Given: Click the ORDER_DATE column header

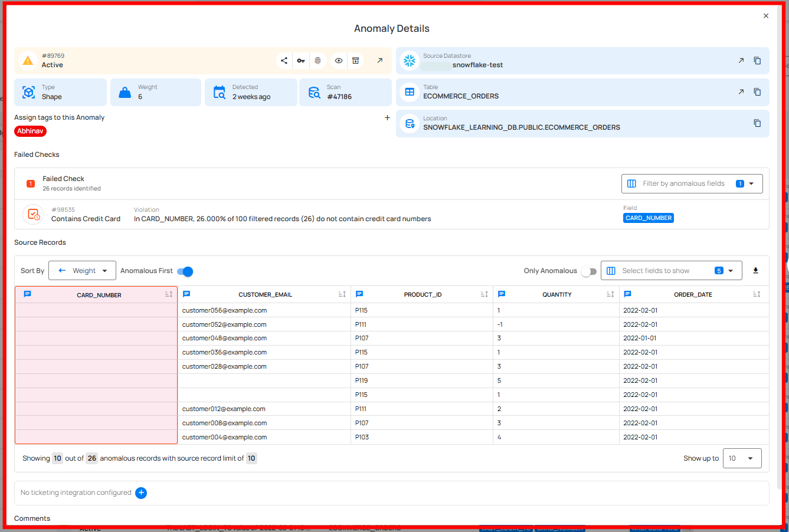Looking at the screenshot, I should tap(693, 294).
